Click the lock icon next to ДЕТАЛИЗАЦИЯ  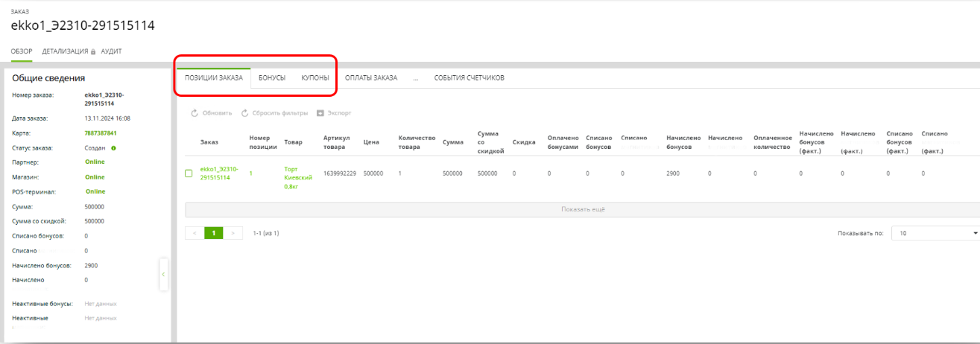(x=93, y=52)
